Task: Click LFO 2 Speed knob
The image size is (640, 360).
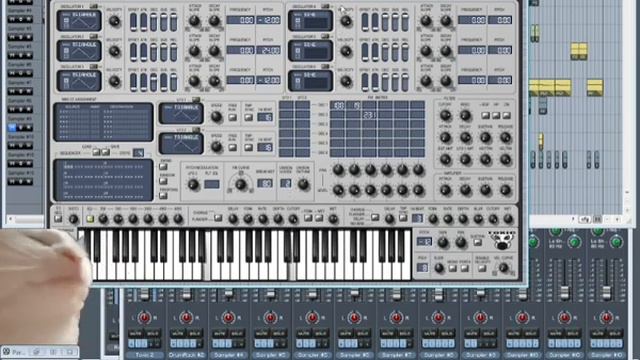Action: pyautogui.click(x=216, y=147)
